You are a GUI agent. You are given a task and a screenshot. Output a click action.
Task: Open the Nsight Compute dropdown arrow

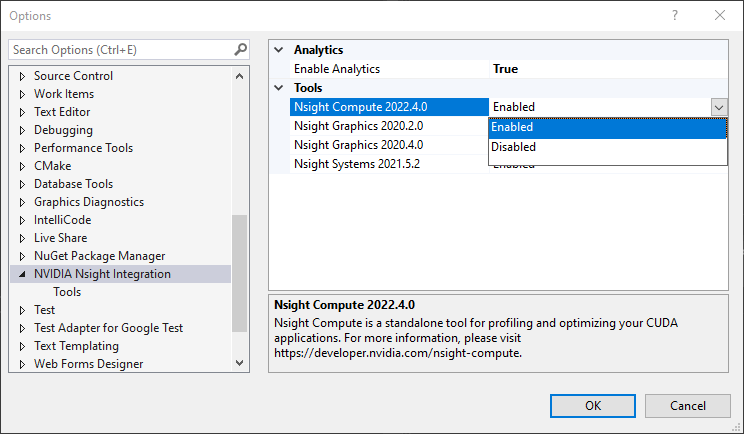[x=718, y=107]
